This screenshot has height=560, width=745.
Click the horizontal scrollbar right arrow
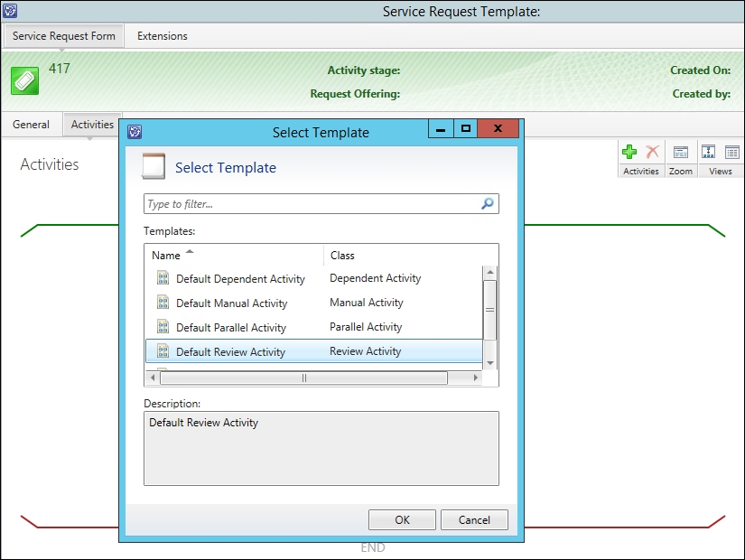[476, 378]
